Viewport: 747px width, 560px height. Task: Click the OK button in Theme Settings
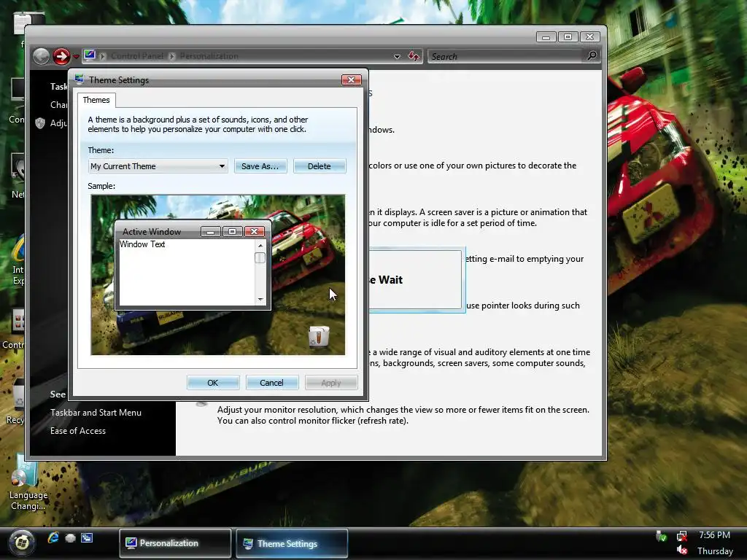[212, 383]
